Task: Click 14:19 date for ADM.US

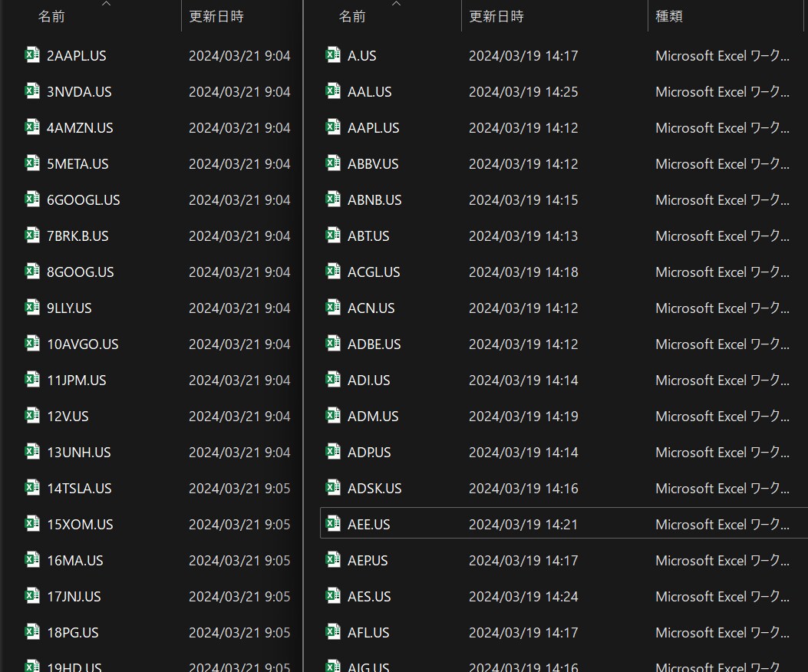Action: pos(523,417)
